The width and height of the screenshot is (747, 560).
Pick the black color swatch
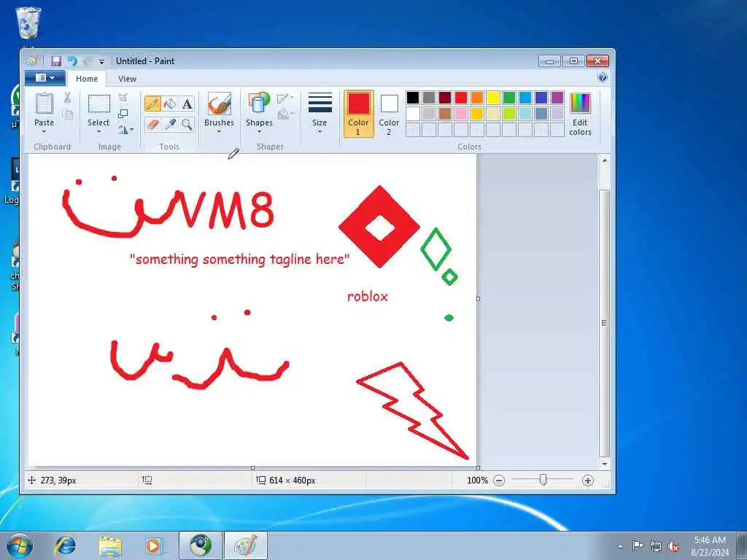click(413, 98)
